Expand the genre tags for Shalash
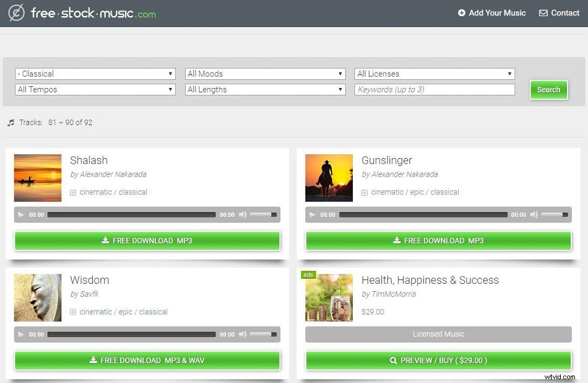Image resolution: width=588 pixels, height=383 pixels. (73, 192)
